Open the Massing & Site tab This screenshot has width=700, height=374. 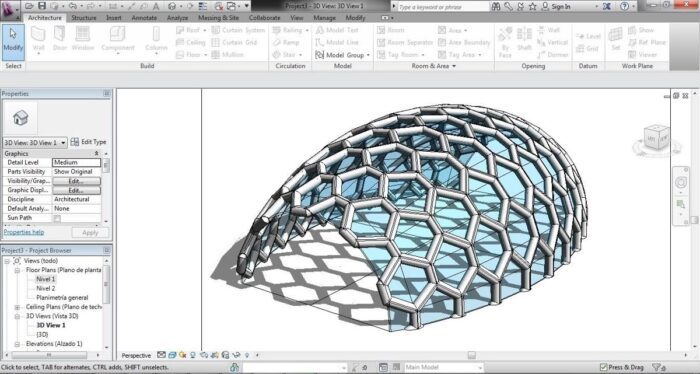pyautogui.click(x=218, y=18)
